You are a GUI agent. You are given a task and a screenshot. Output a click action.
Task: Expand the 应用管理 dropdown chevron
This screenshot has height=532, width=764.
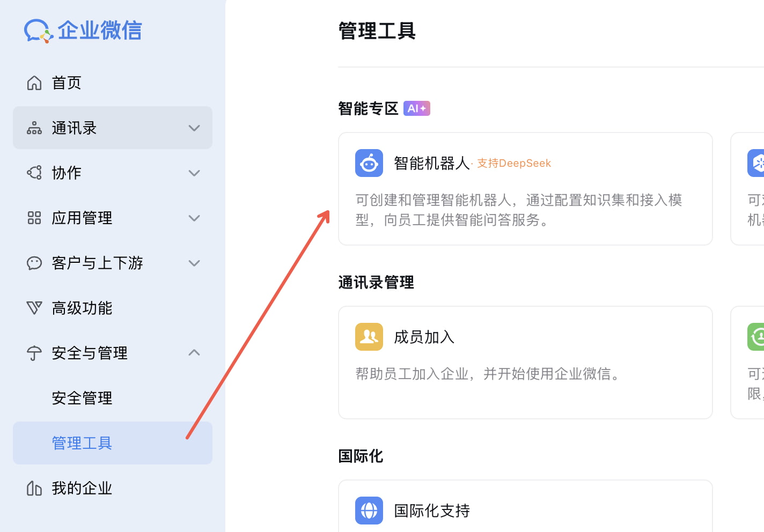pyautogui.click(x=194, y=218)
